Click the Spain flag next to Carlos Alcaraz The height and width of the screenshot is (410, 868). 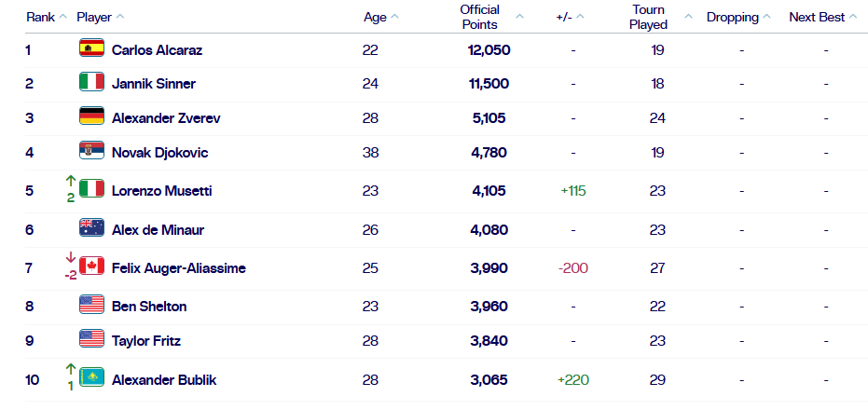tap(91, 49)
